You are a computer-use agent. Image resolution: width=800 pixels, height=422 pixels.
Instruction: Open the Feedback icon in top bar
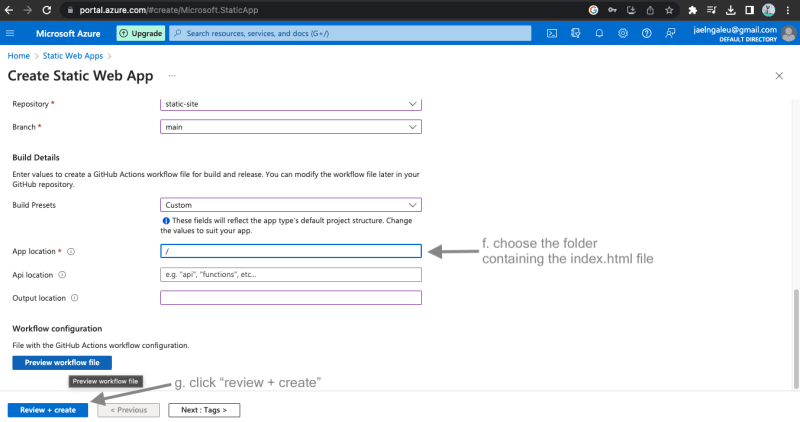[x=670, y=34]
